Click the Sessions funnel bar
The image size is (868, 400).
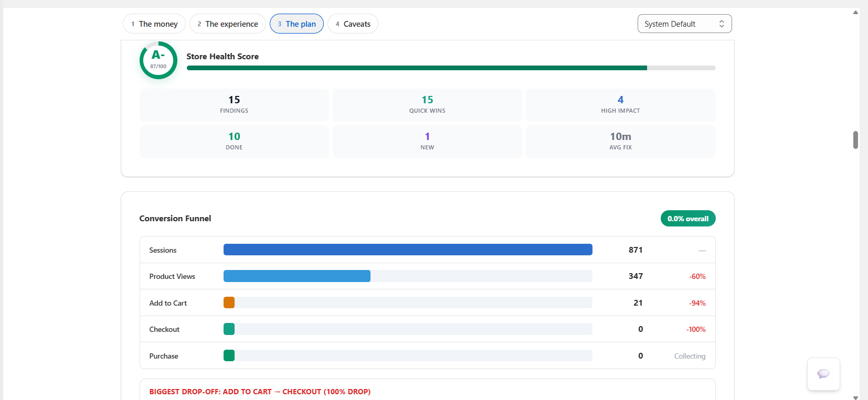click(x=408, y=250)
